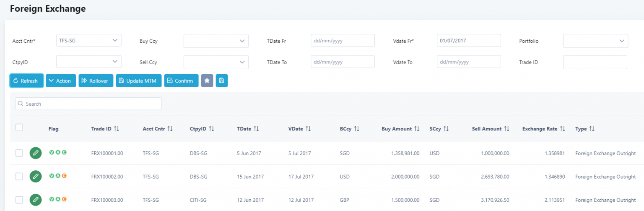Viewport: 644px width, 211px height.
Task: Click edit pencil icon for FRX100003.00
Action: coord(36,200)
